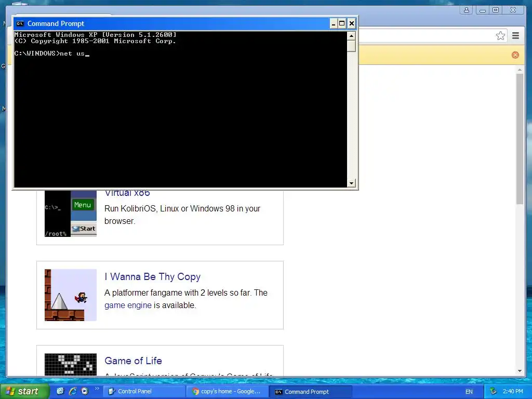Follow the game engine link
532x399 pixels.
click(x=128, y=305)
